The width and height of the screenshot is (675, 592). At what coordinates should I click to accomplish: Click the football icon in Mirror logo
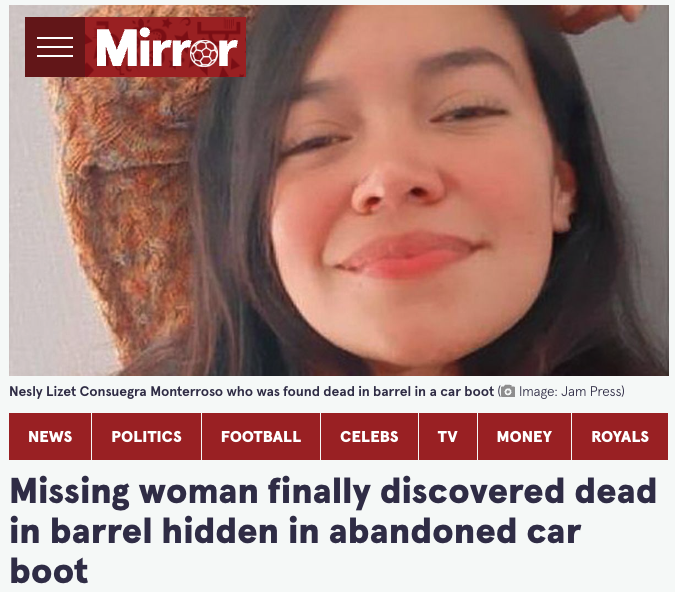(204, 53)
